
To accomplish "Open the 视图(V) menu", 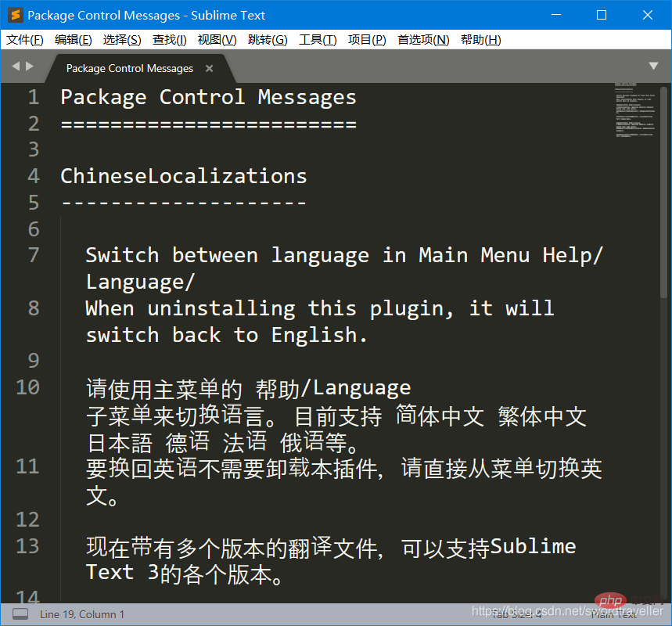I will click(217, 40).
